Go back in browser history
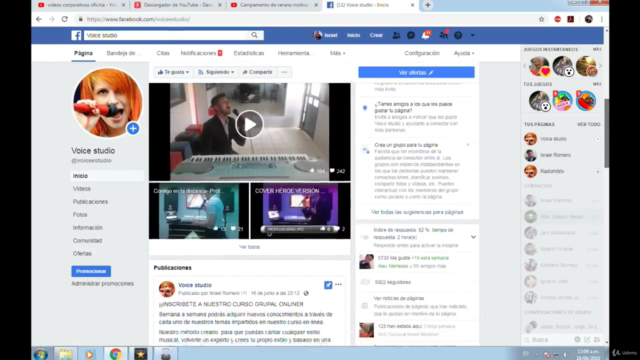The width and height of the screenshot is (640, 360). pyautogui.click(x=39, y=19)
